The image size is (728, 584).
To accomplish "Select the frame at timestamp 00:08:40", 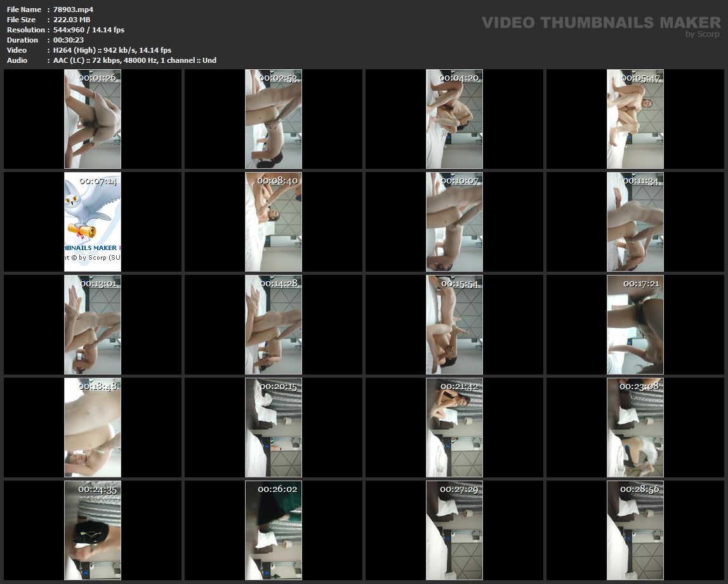I will (x=274, y=222).
